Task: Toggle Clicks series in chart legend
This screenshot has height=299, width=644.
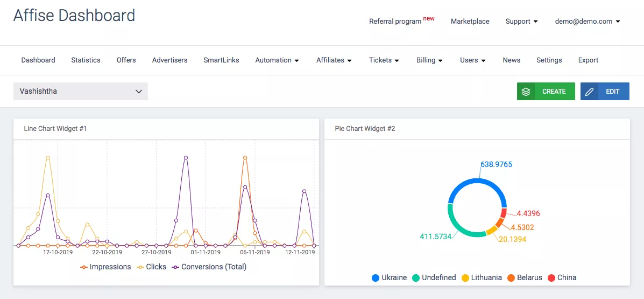Action: pos(151,267)
